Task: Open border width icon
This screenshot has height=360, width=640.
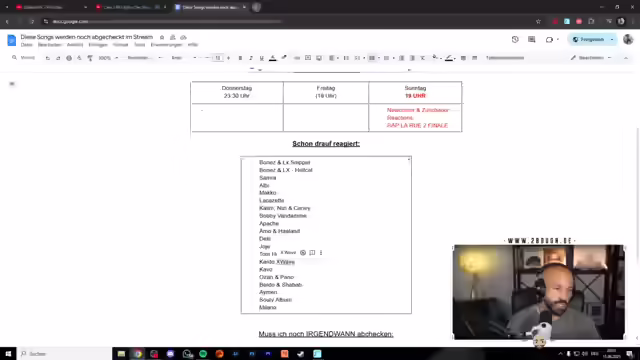Action: coord(463,58)
